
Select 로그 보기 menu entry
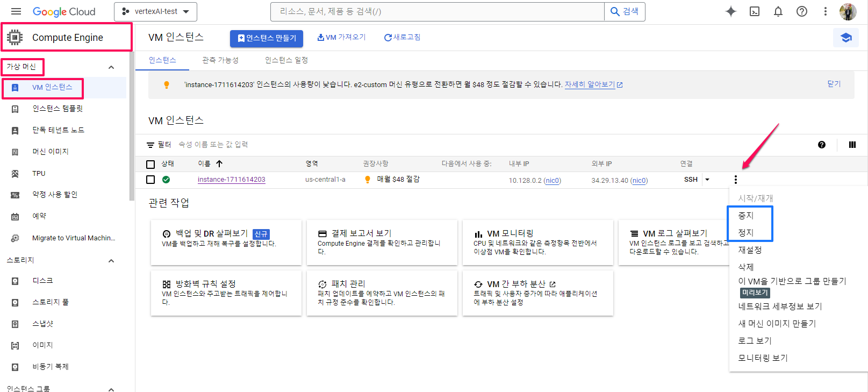click(x=755, y=341)
